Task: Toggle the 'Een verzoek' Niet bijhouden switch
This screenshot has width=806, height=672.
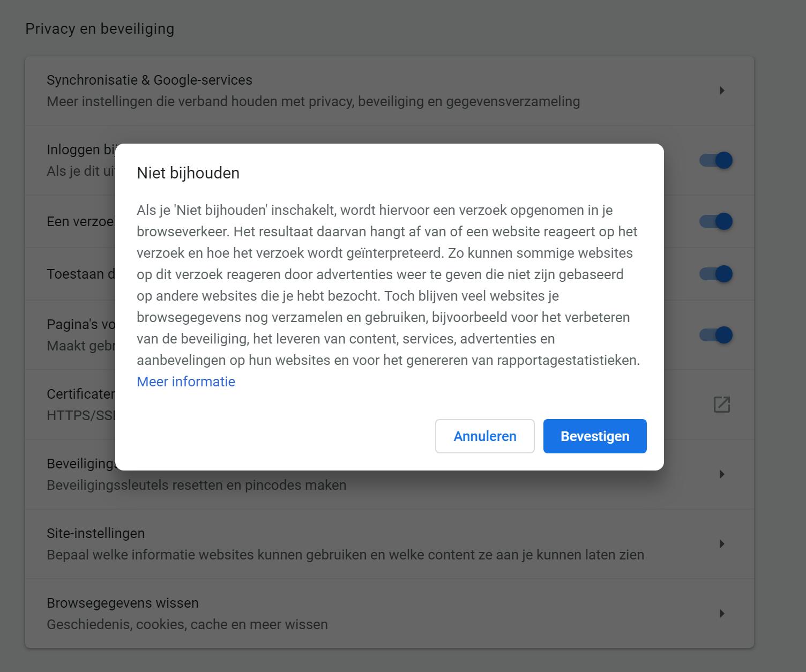Action: pos(716,221)
